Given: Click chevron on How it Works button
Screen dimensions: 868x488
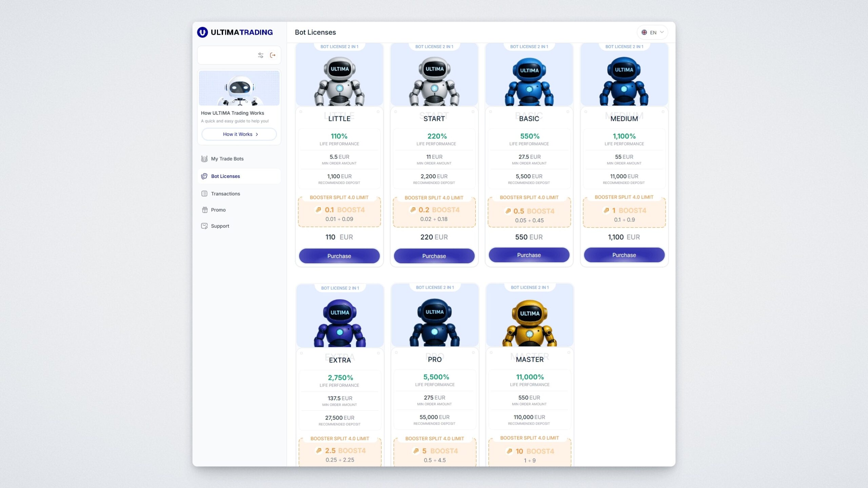Looking at the screenshot, I should coord(257,134).
